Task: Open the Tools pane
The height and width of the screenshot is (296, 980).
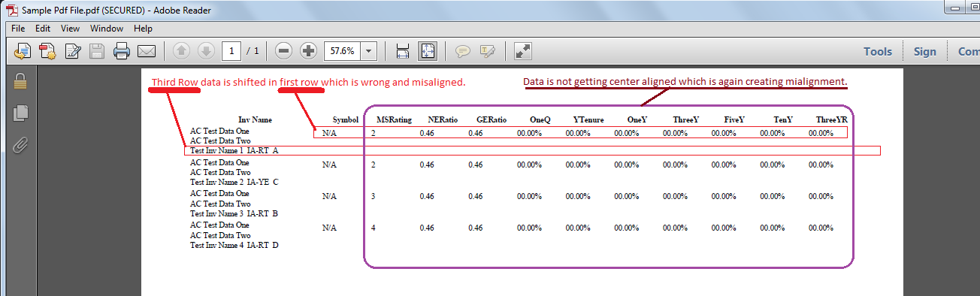Action: coord(878,52)
